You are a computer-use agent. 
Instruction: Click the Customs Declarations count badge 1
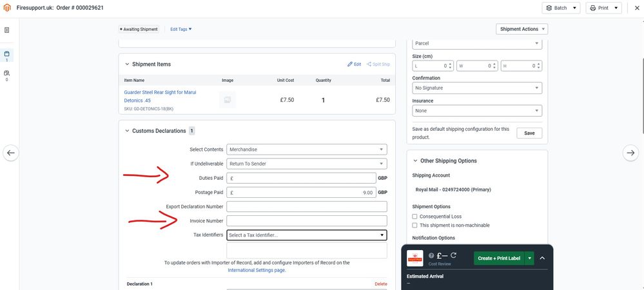(x=192, y=131)
